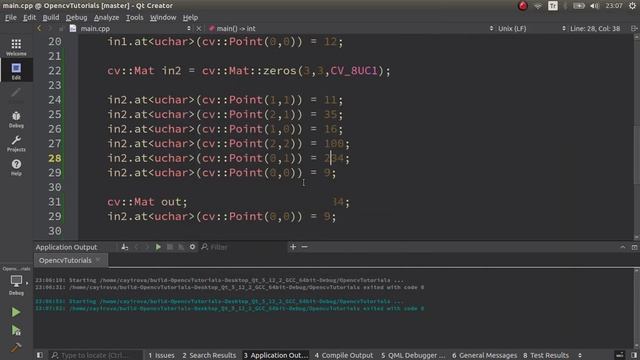Split the editor view
The height and width of the screenshot is (360, 640).
click(634, 29)
